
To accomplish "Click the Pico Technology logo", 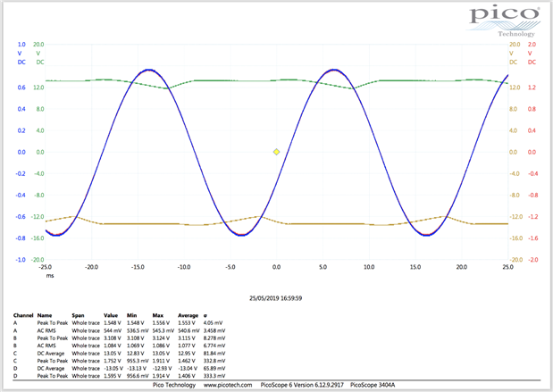I will click(x=505, y=17).
